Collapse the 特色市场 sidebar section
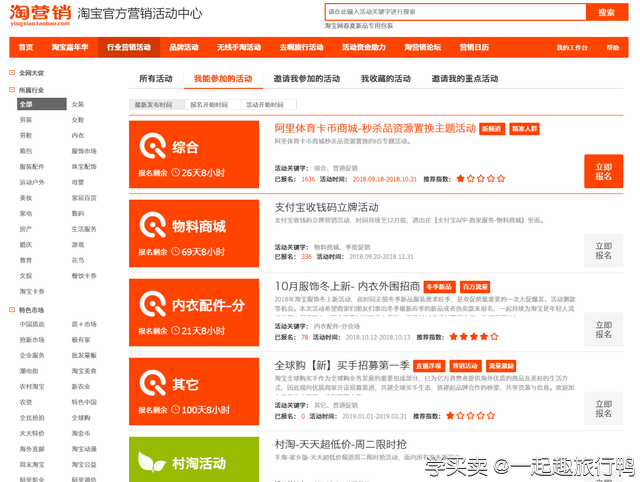The image size is (640, 482). pos(12,310)
